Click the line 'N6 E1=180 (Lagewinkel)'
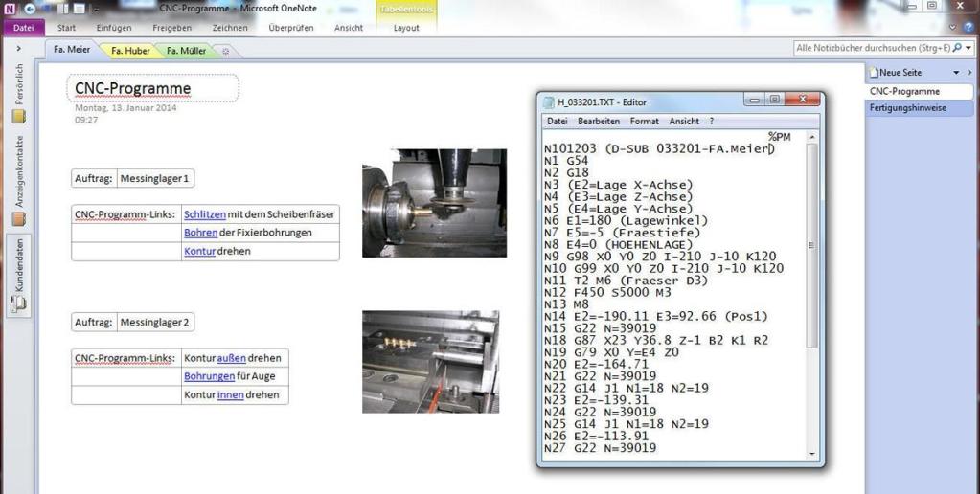The height and width of the screenshot is (494, 980). pos(626,220)
